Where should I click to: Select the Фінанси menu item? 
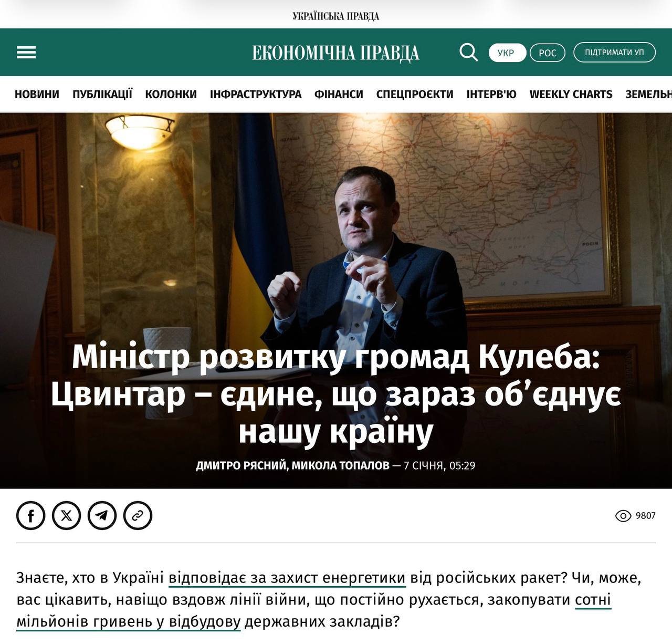[x=339, y=94]
